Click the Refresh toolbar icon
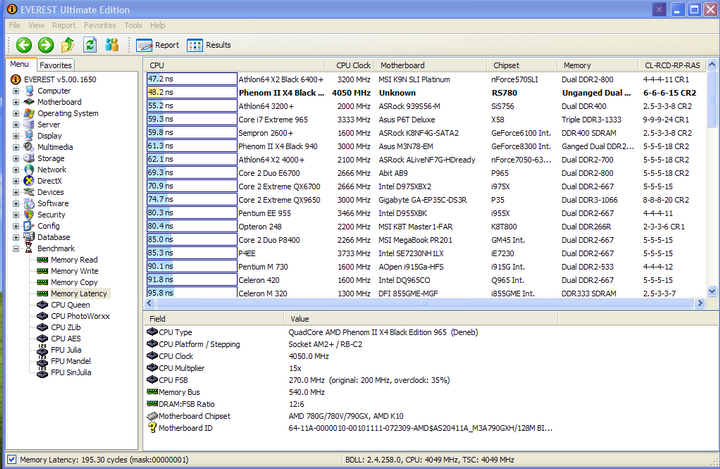Image resolution: width=720 pixels, height=469 pixels. click(x=90, y=45)
